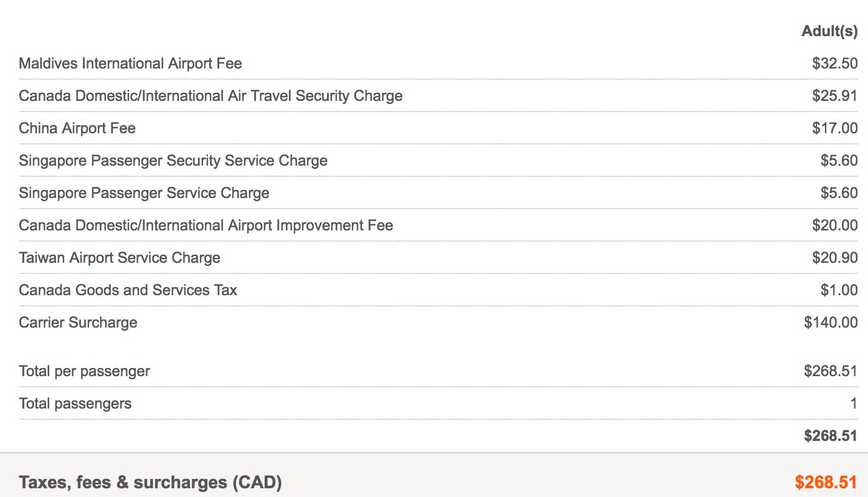The width and height of the screenshot is (868, 497).
Task: Click the China Airport Fee label
Action: tap(77, 128)
